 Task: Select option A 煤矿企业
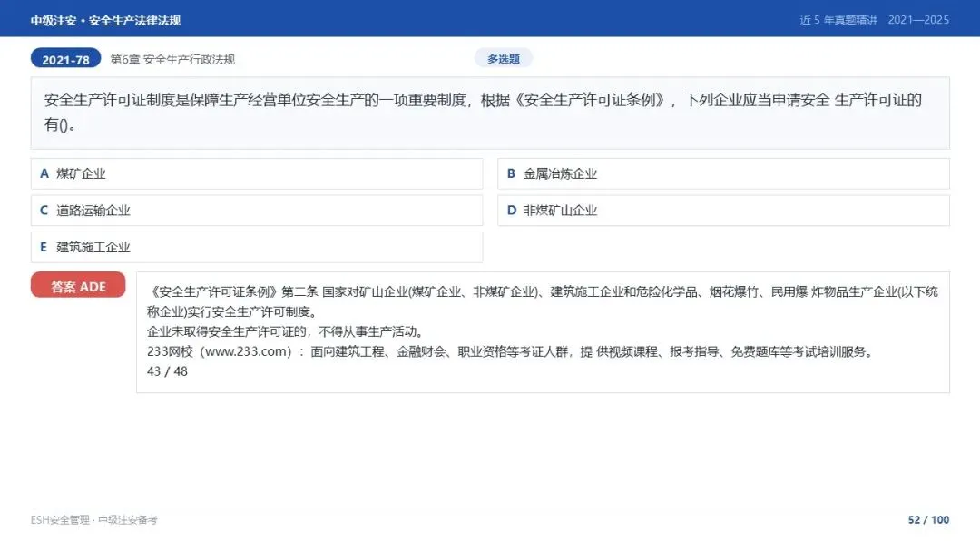(256, 173)
